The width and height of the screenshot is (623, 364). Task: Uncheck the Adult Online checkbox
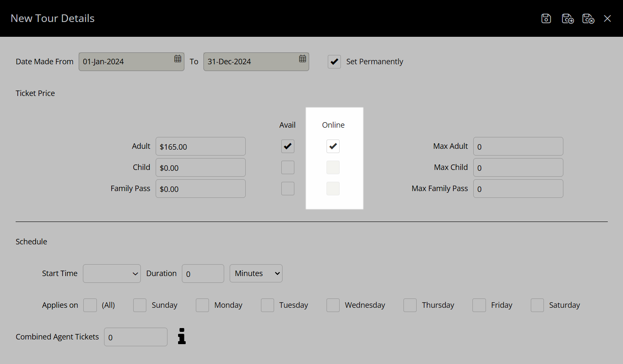(x=333, y=146)
